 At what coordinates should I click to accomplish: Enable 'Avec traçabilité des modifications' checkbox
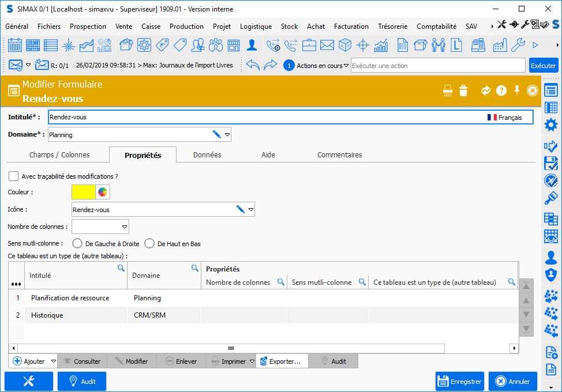pyautogui.click(x=14, y=176)
